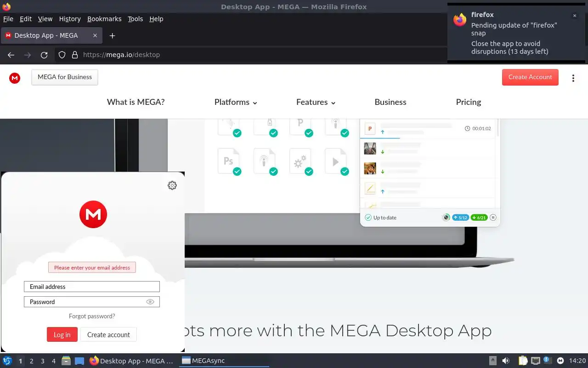Click the Firefox icon in notification
Image resolution: width=588 pixels, height=368 pixels.
(460, 20)
